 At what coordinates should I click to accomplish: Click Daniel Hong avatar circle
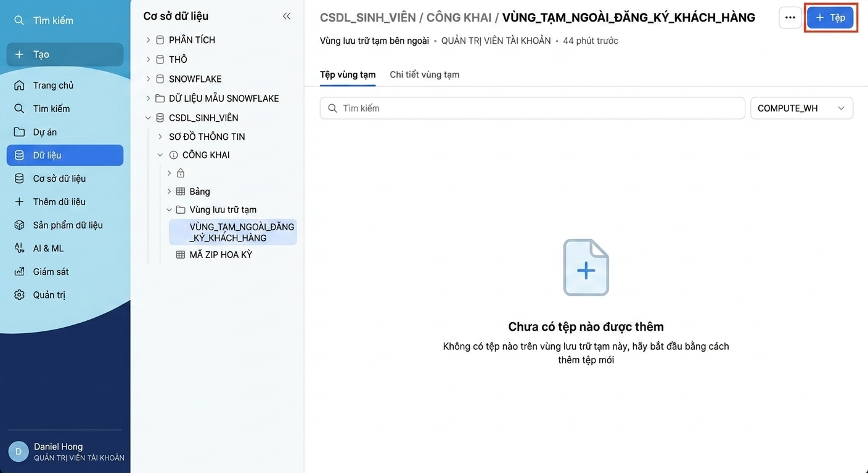(x=18, y=451)
